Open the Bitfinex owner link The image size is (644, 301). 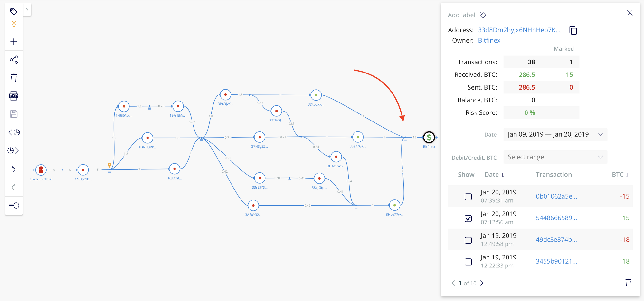pyautogui.click(x=489, y=40)
